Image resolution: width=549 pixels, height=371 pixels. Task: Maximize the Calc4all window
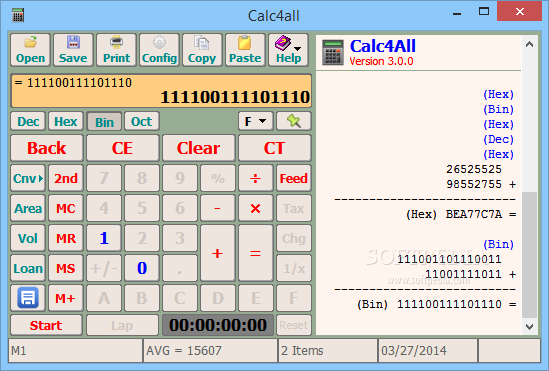pos(484,12)
